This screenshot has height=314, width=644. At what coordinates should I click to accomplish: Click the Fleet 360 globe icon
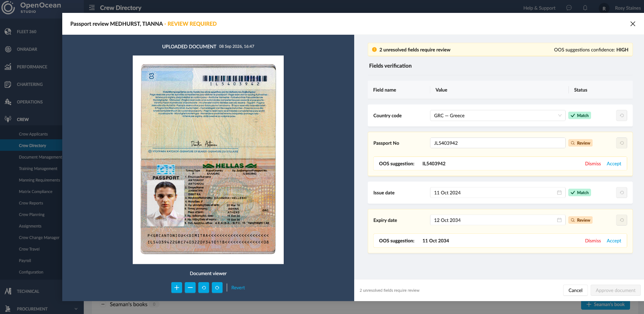[x=8, y=32]
